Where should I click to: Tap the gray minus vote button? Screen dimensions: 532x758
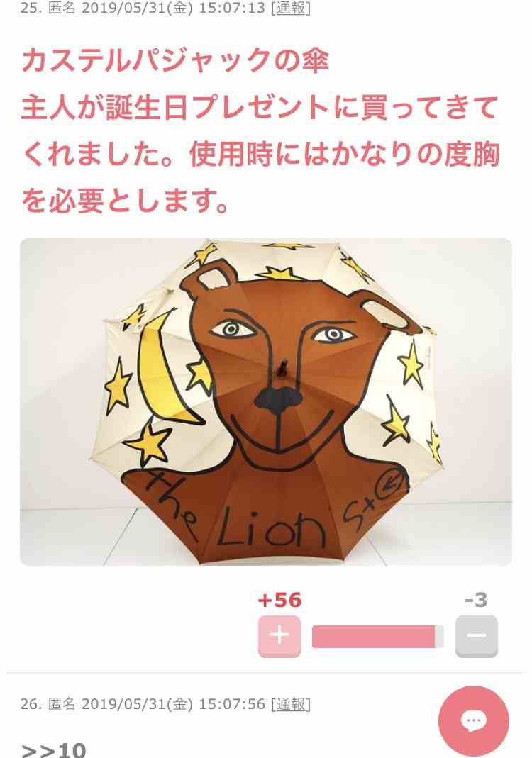point(477,636)
